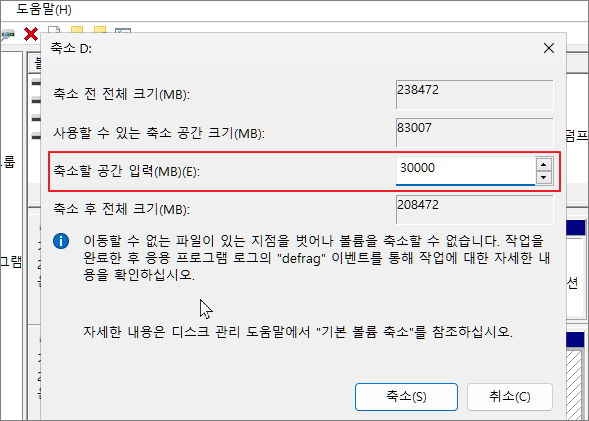Click the 사용할 수 있는 축소 공간 크기(MB) label

point(159,133)
